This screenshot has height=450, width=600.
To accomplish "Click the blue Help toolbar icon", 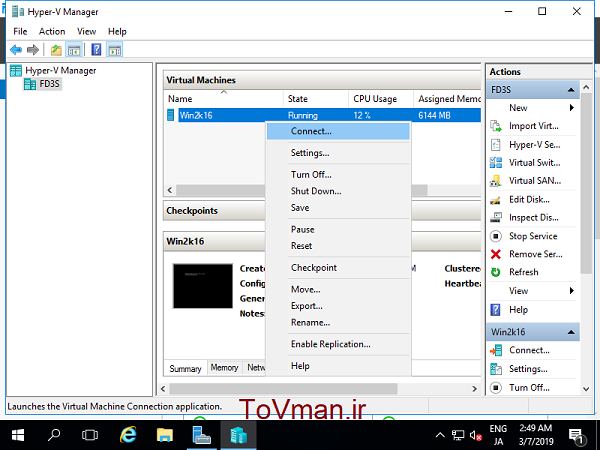I will pyautogui.click(x=96, y=50).
